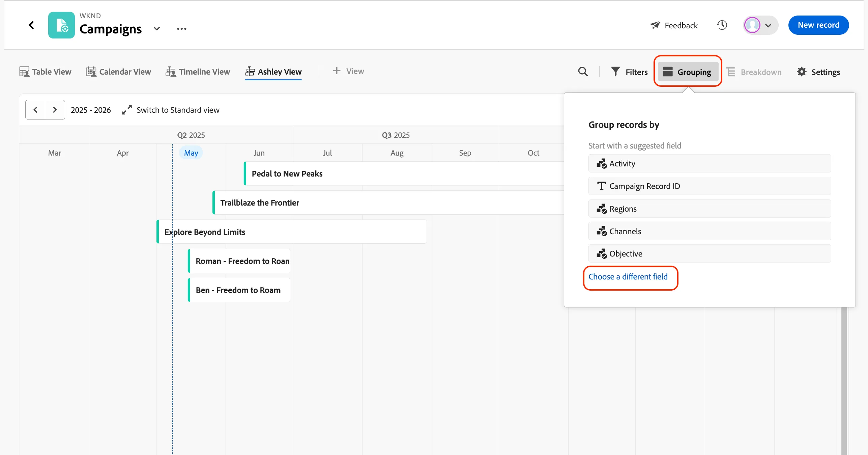This screenshot has height=455, width=868.
Task: Open the Breakdown option
Action: point(754,72)
